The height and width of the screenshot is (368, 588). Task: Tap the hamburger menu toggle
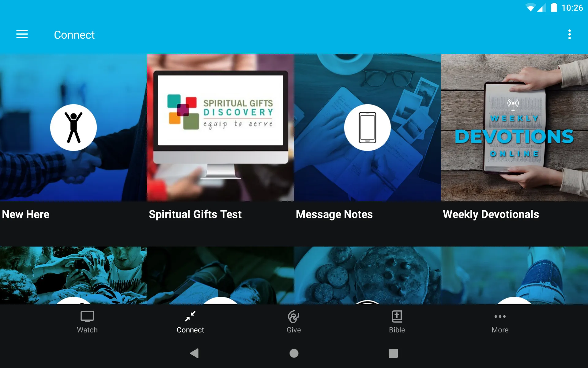(22, 35)
